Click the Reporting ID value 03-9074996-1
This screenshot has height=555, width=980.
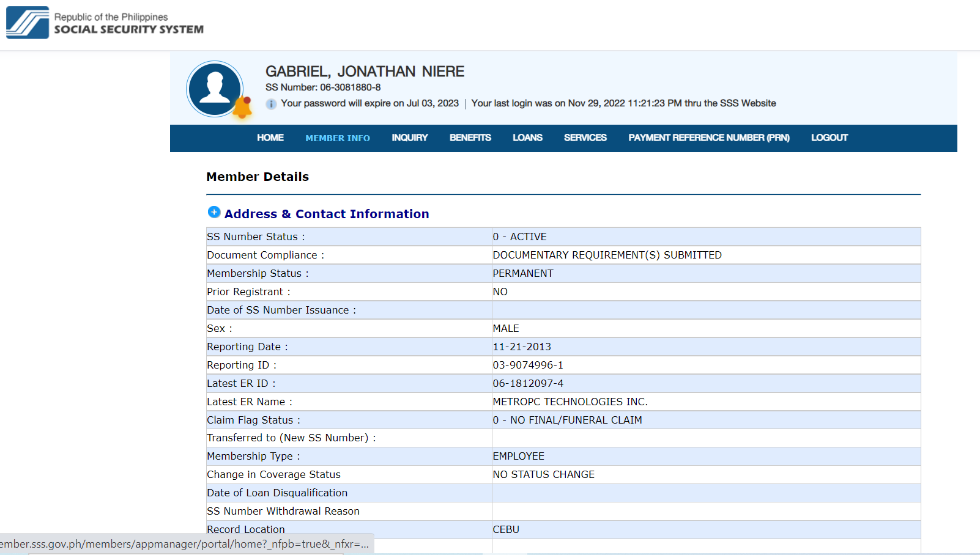[528, 365]
